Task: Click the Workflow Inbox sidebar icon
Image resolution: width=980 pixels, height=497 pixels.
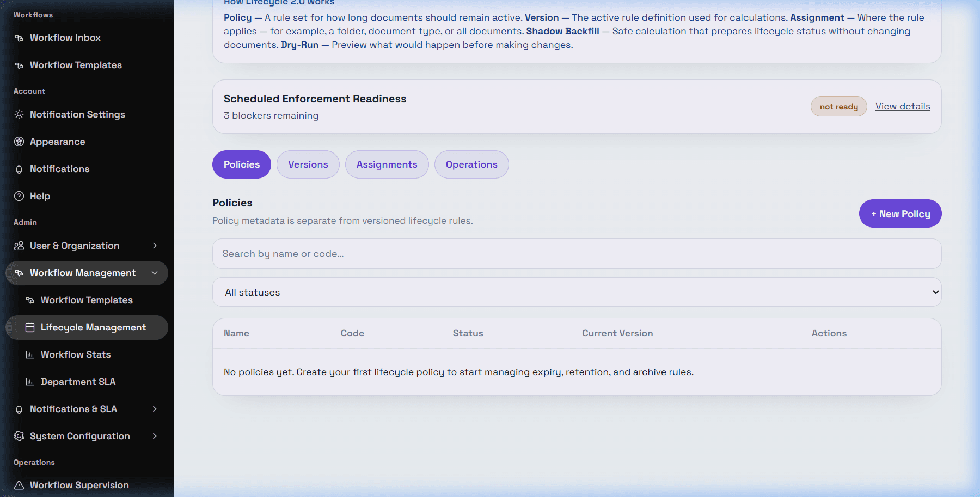Action: point(19,38)
